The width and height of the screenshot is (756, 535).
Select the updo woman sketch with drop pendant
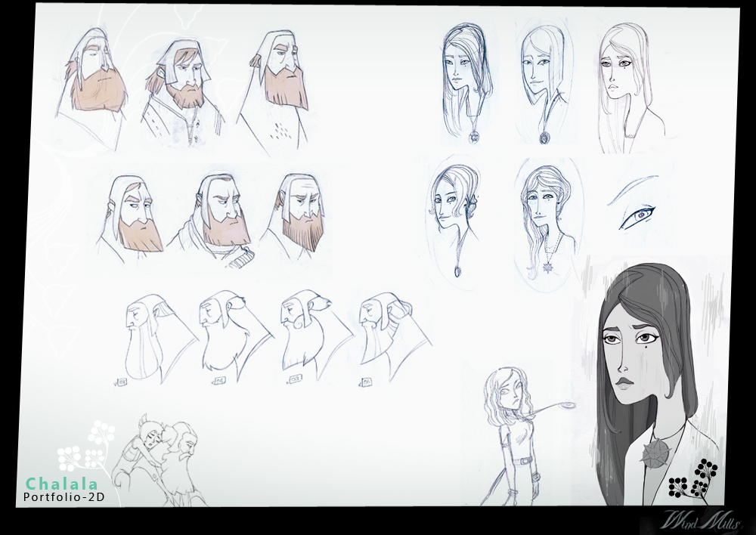454,215
